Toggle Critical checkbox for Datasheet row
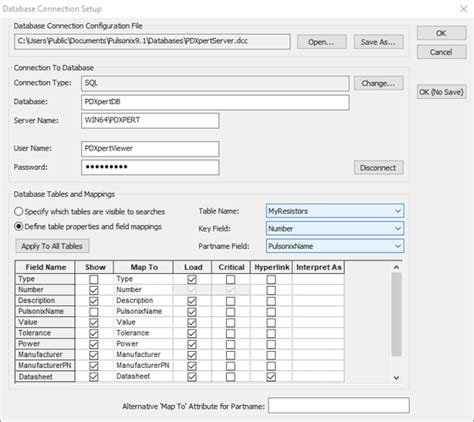This screenshot has height=422, width=474. point(230,377)
